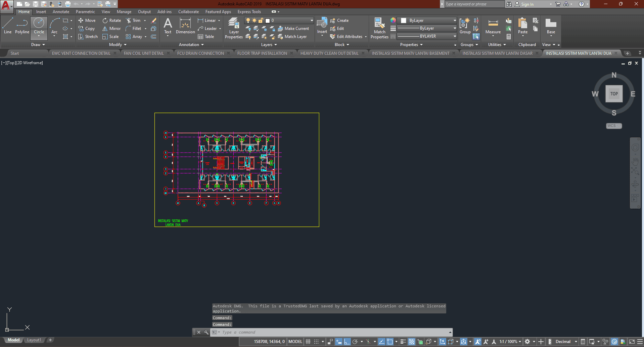
Task: Select the Circle tool
Action: 39,26
